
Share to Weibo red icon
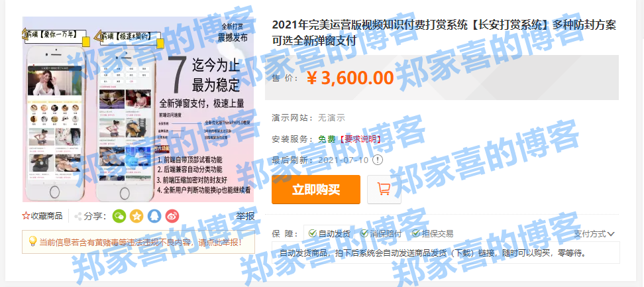coord(172,216)
